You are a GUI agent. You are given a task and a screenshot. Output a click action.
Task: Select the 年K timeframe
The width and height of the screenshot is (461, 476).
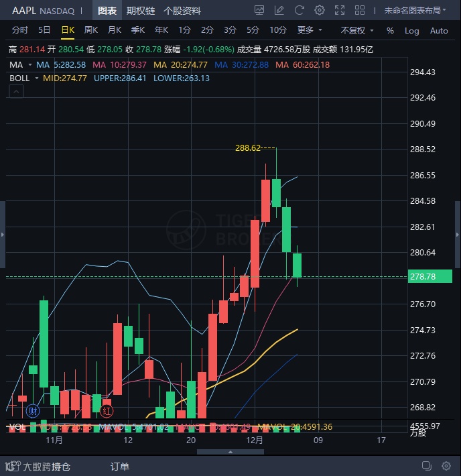(161, 30)
